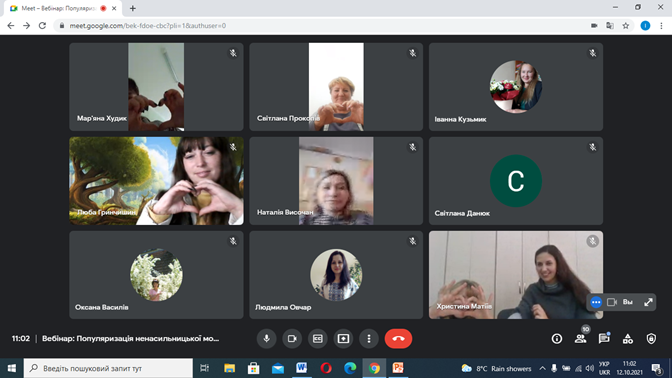
Task: Open the weather widget showing Rain showers
Action: (496, 368)
